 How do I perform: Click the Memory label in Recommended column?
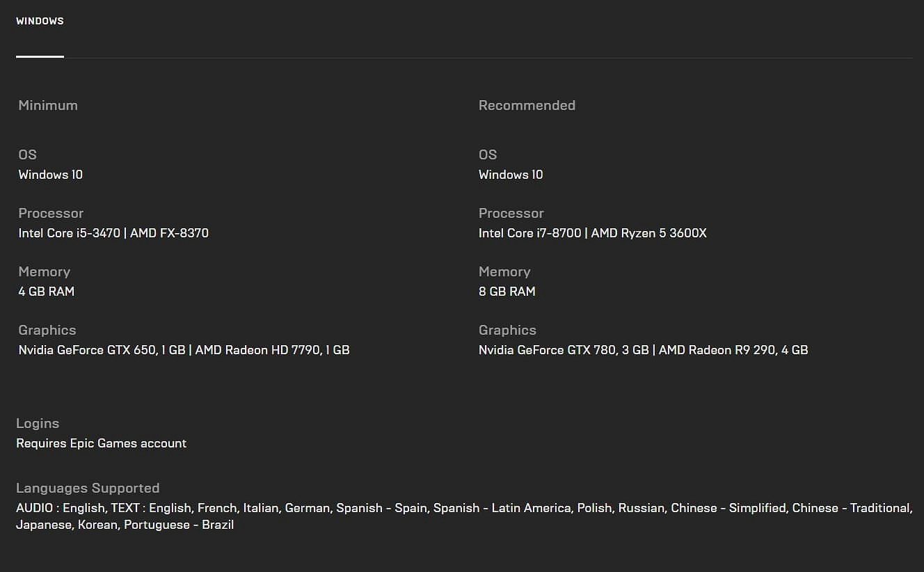504,272
